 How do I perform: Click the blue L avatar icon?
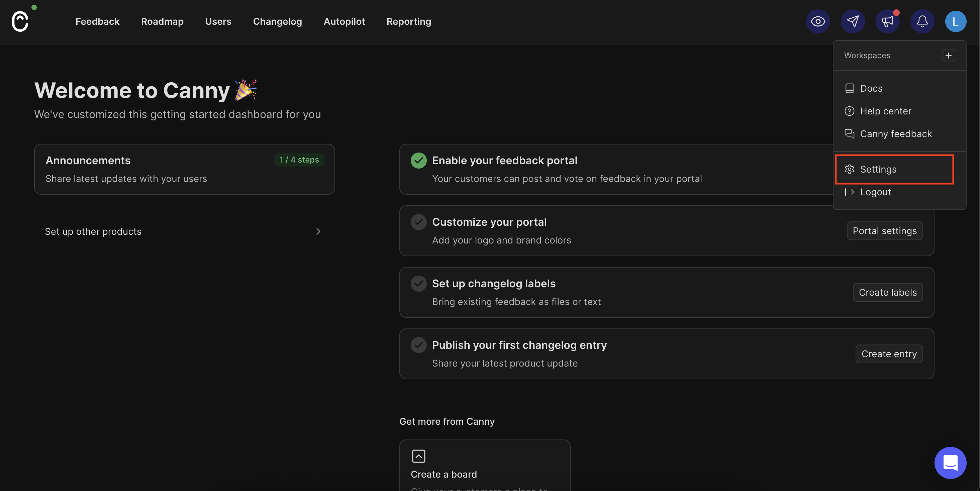956,22
